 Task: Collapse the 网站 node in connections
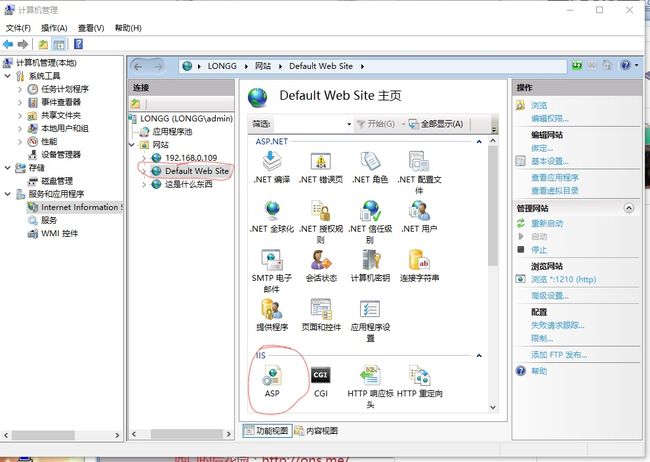pyautogui.click(x=132, y=145)
